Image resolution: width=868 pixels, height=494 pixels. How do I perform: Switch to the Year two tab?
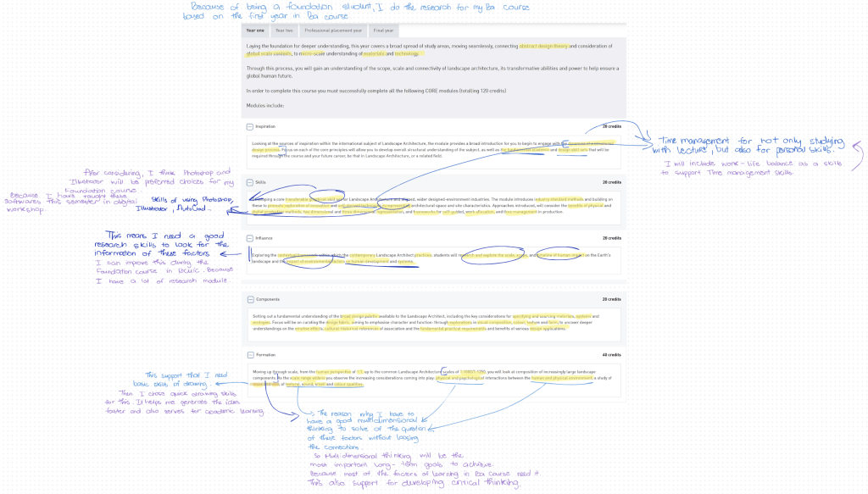tap(282, 31)
